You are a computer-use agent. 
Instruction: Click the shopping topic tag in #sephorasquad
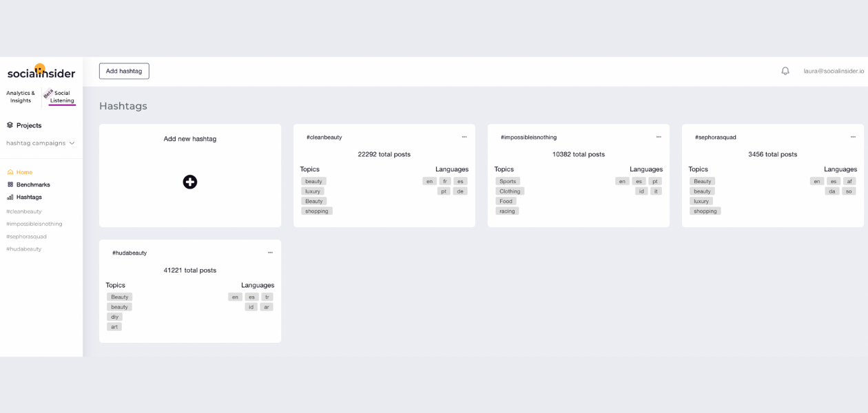(705, 211)
